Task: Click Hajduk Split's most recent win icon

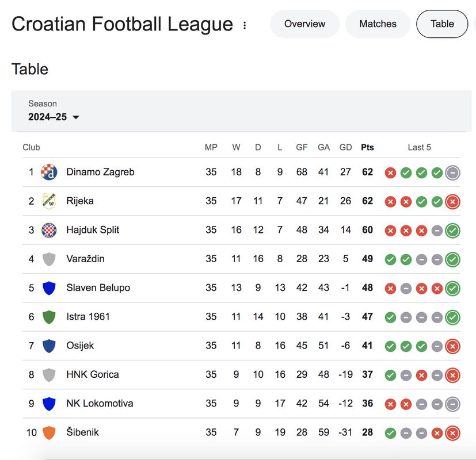Action: [x=452, y=231]
